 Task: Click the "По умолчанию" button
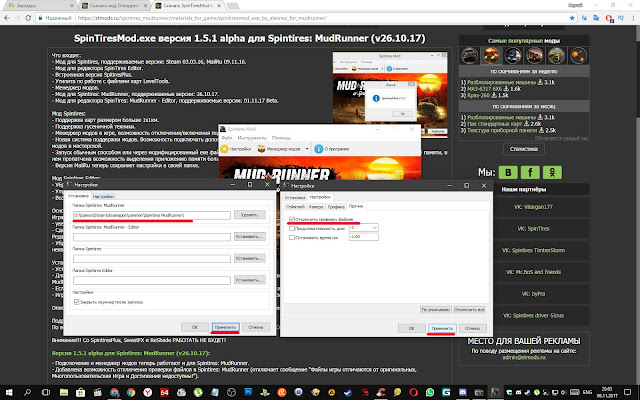click(436, 310)
